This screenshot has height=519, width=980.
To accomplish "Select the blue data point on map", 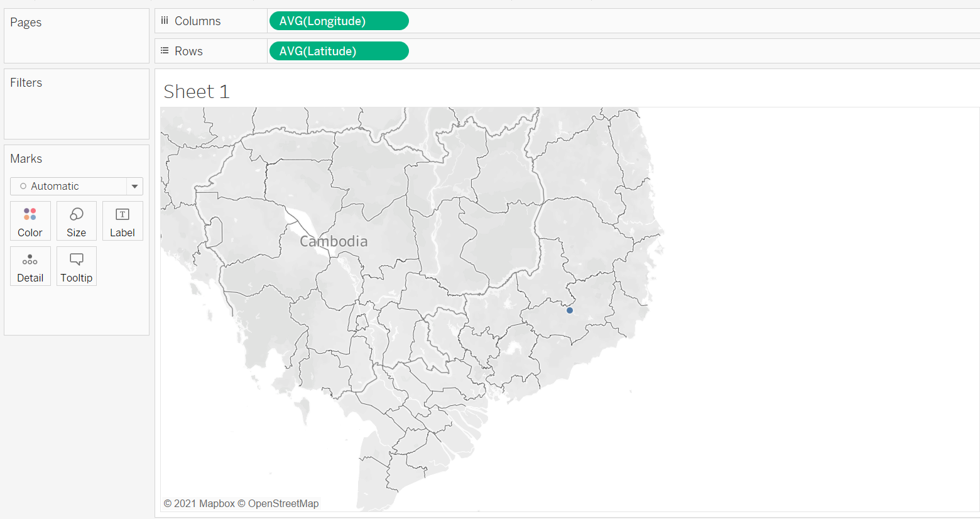I will point(570,310).
